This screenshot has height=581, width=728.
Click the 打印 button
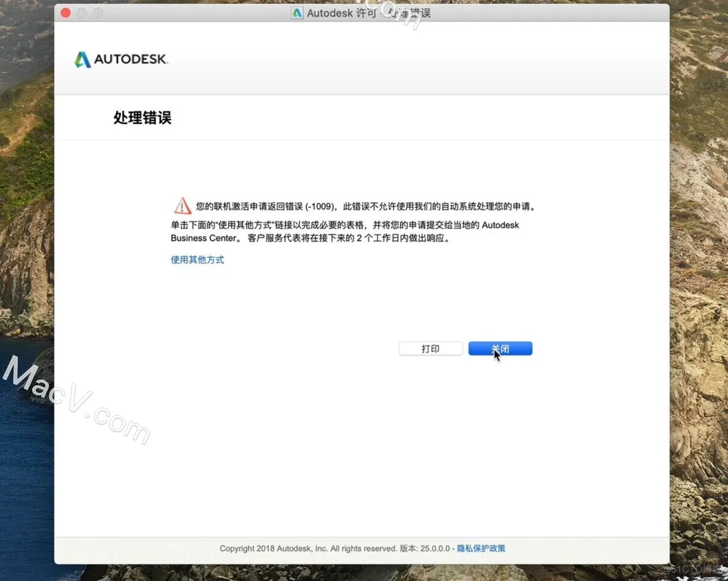click(430, 349)
